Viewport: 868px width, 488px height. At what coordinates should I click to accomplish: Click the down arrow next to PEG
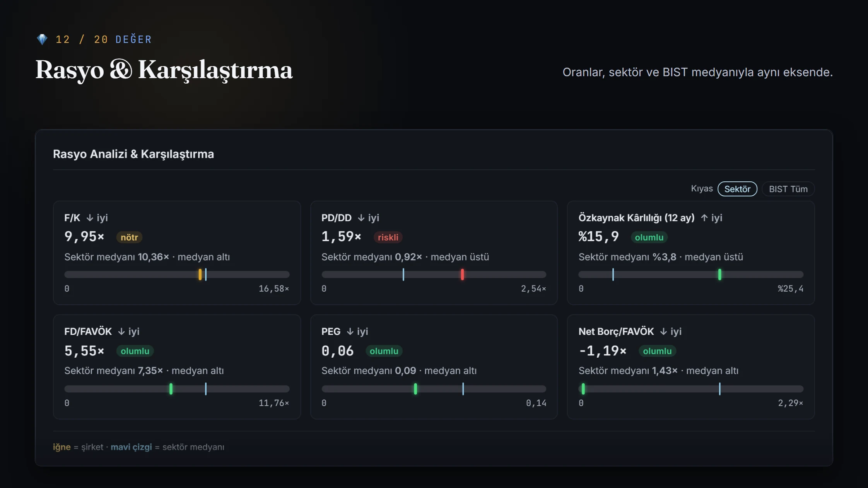(350, 332)
